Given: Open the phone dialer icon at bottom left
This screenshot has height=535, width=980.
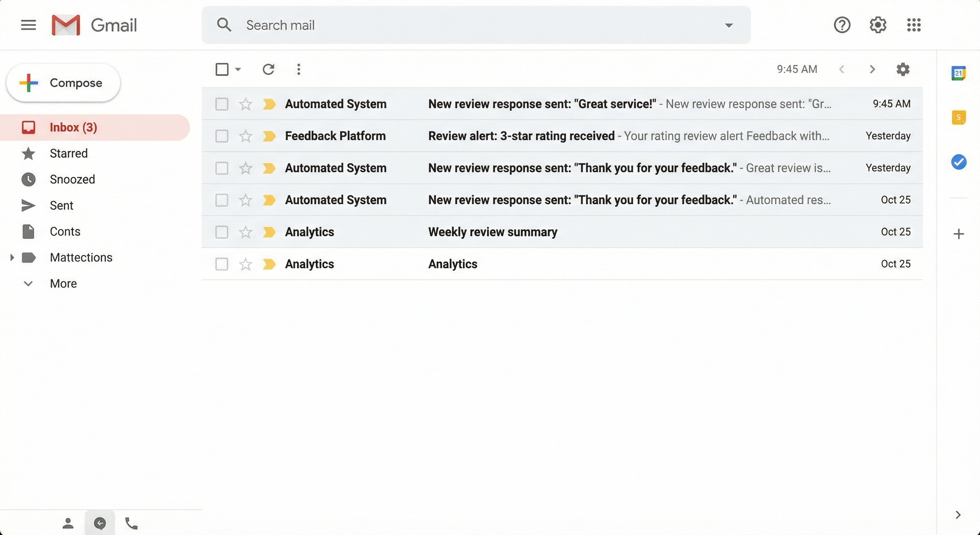Looking at the screenshot, I should pyautogui.click(x=131, y=523).
